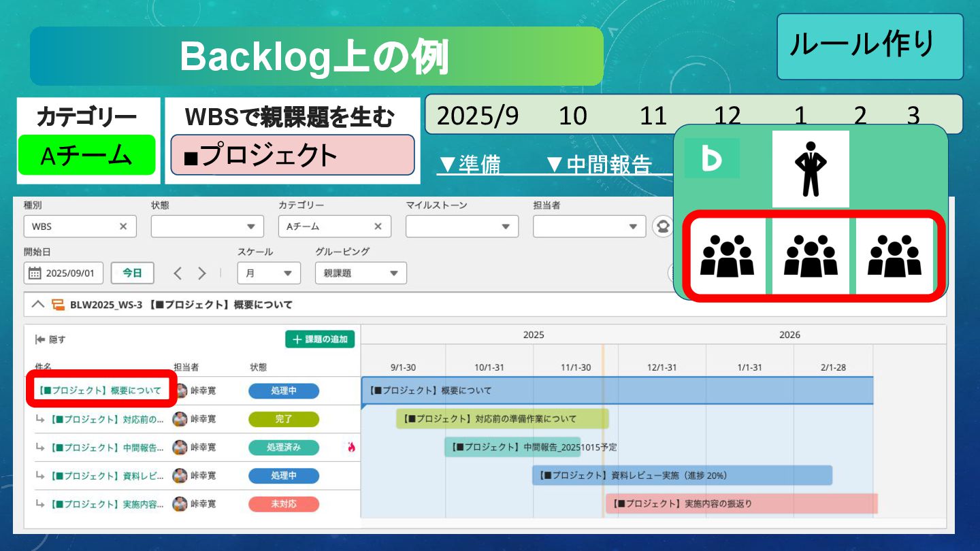Click assignee avatar in 実施内容 row
The height and width of the screenshot is (551, 980).
[x=180, y=504]
